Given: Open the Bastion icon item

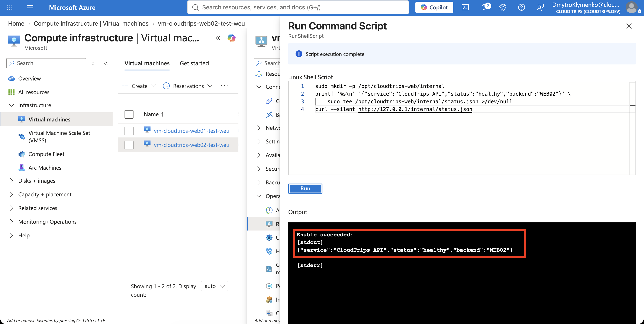Looking at the screenshot, I should point(269,115).
